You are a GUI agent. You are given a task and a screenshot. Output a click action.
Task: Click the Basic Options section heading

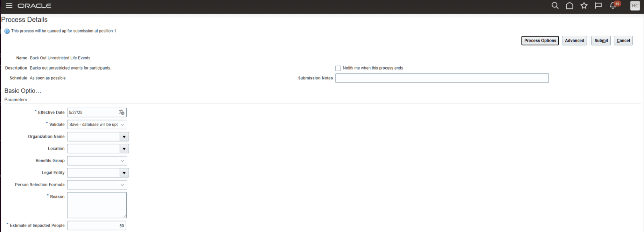tap(23, 91)
